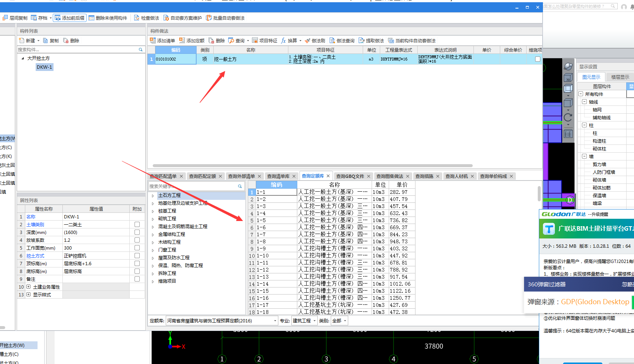Click the 删除未使用构件 icon
The height and width of the screenshot is (364, 634).
pyautogui.click(x=91, y=18)
